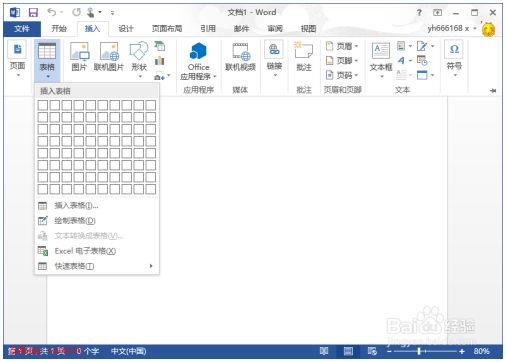Click the 中文(中国) language indicator
Screen dimensions: 506x362
[128, 351]
